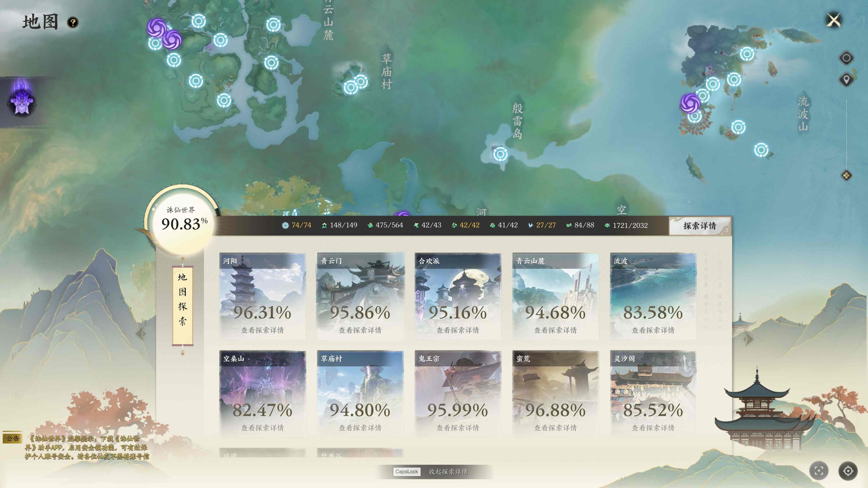
Task: Click the lotus icon beside 1721/2032
Action: click(x=607, y=225)
